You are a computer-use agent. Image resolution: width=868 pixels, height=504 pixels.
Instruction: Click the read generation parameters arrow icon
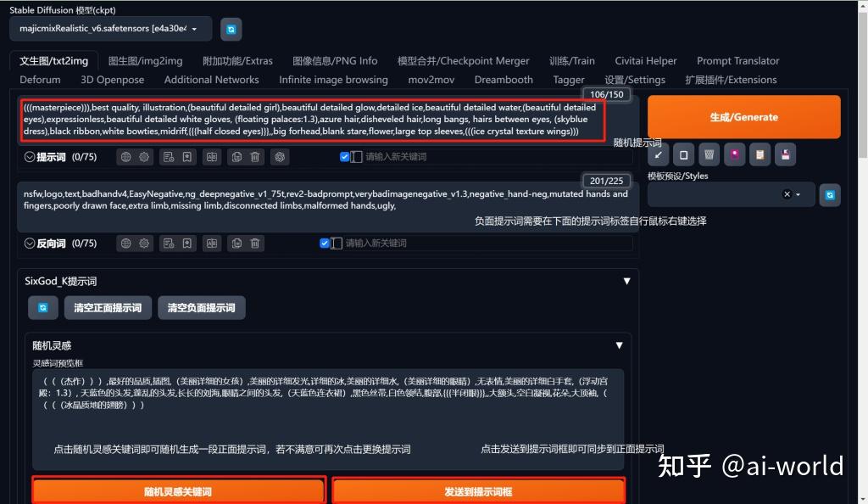(x=659, y=154)
